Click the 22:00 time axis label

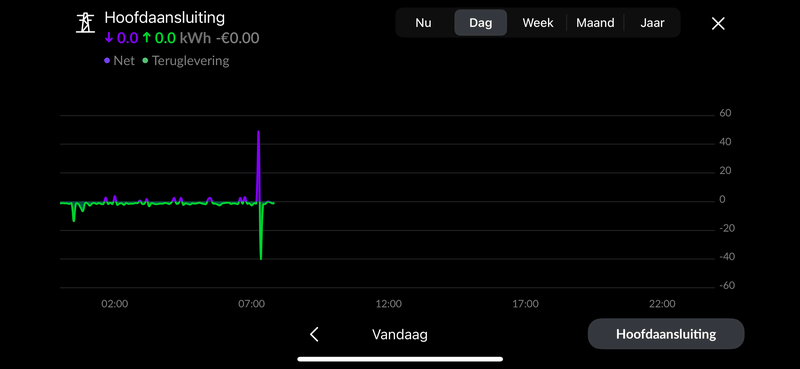click(662, 304)
